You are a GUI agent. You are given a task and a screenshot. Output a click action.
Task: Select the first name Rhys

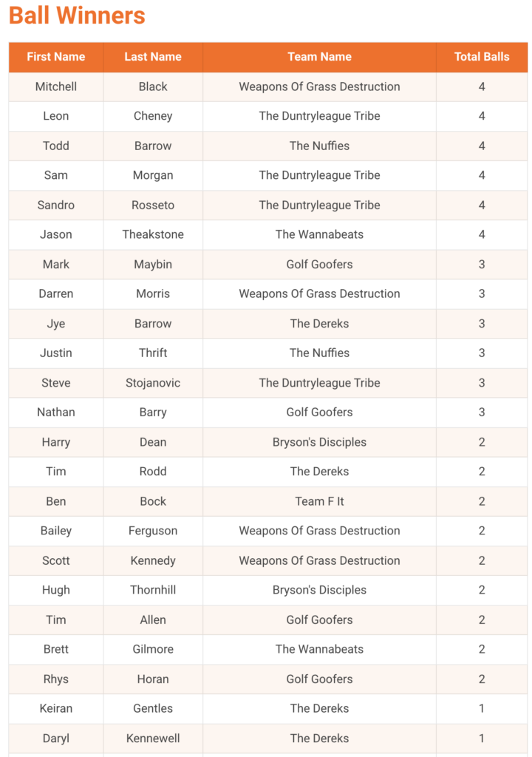[56, 679]
